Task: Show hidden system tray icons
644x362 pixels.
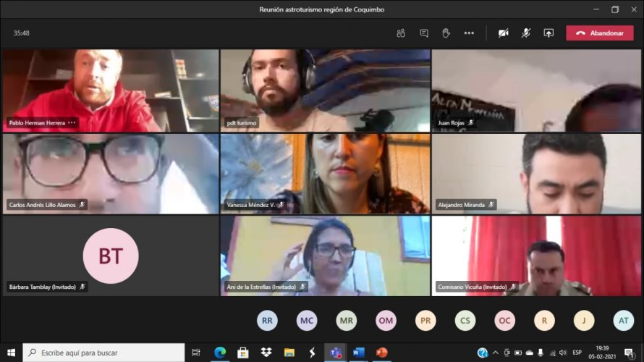Action: [496, 353]
